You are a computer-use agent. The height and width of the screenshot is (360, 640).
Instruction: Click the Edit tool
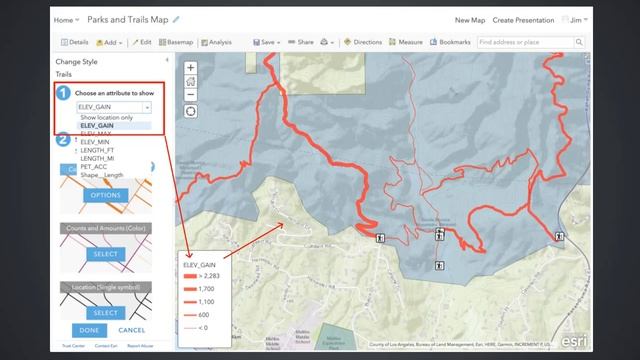pyautogui.click(x=142, y=42)
